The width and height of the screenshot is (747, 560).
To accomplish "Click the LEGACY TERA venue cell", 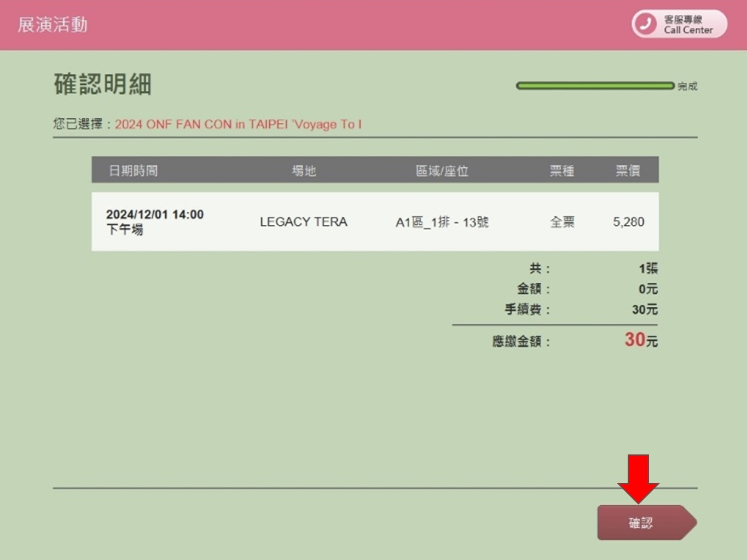I will [303, 221].
